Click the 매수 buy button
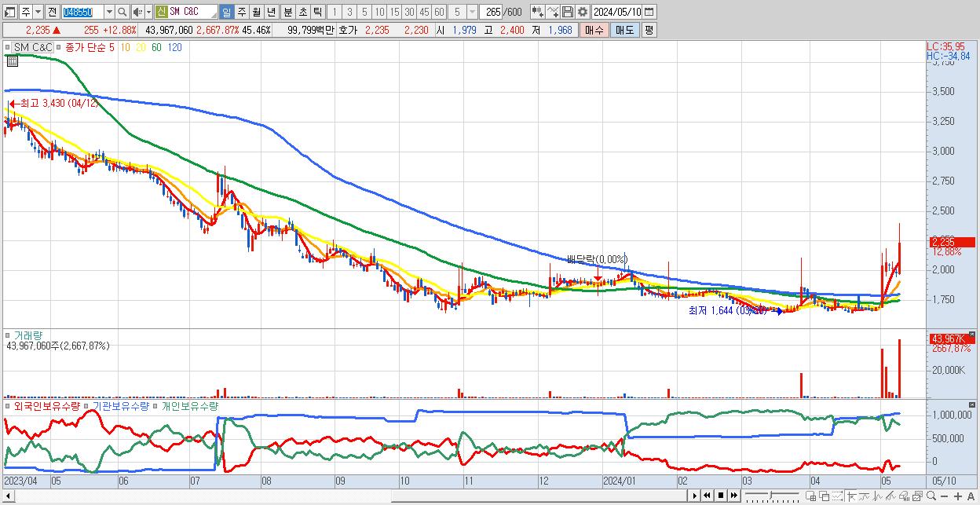Screen dimensions: 980x505 pos(594,30)
